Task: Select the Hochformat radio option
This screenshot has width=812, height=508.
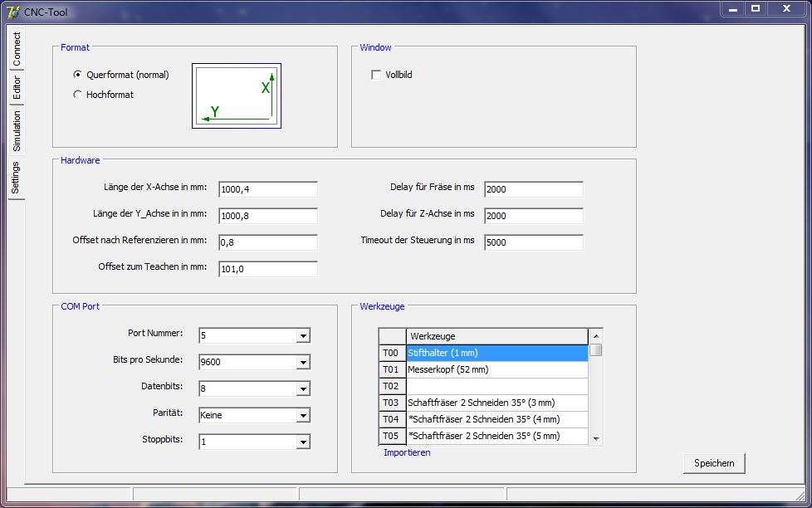Action: (x=78, y=95)
